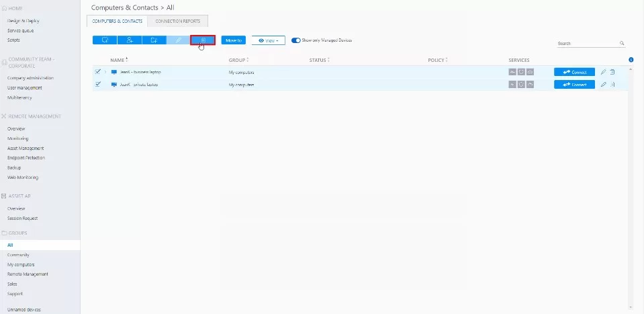Expand the business laptop row chevron
644x314 pixels.
[105, 72]
